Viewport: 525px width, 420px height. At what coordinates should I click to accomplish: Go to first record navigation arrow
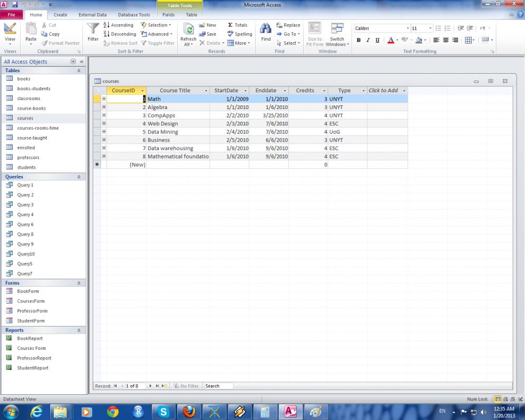(115, 386)
